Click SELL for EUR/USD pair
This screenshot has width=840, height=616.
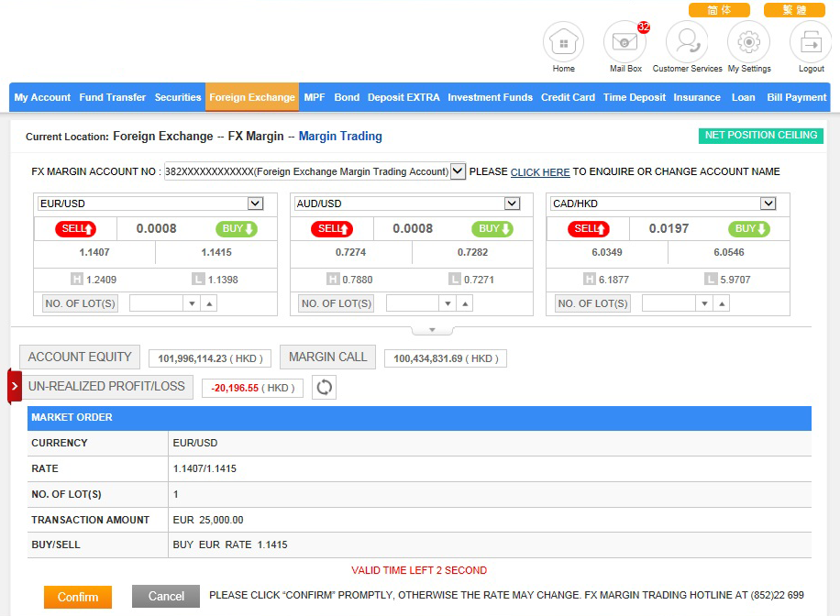click(75, 228)
